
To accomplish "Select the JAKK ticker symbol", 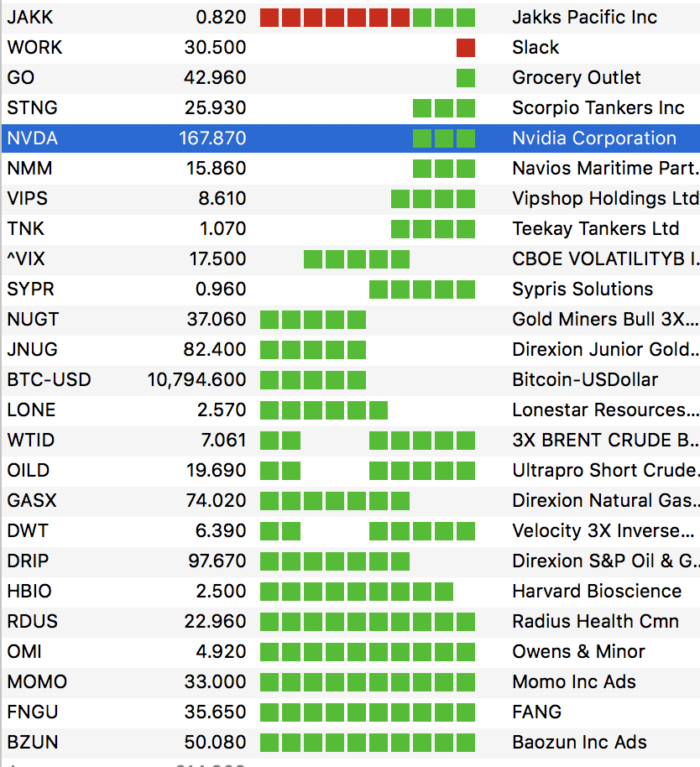I will (x=29, y=18).
